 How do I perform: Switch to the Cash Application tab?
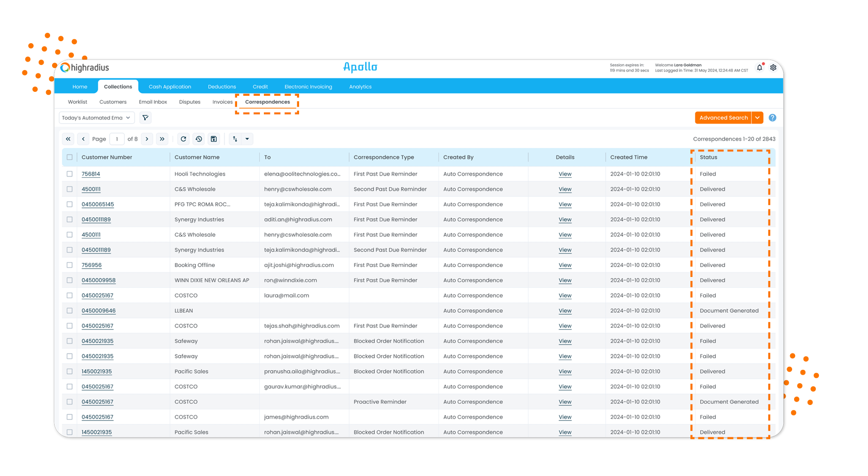(170, 86)
